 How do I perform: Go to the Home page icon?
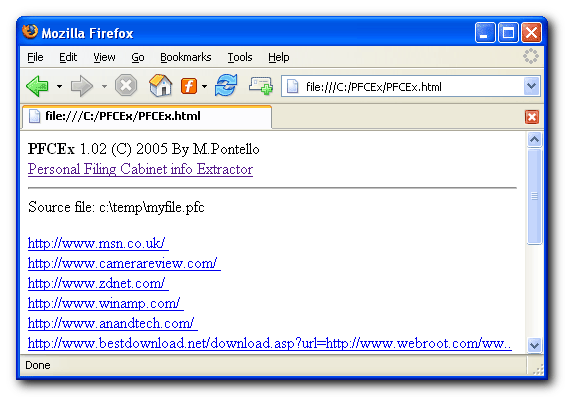tap(160, 85)
